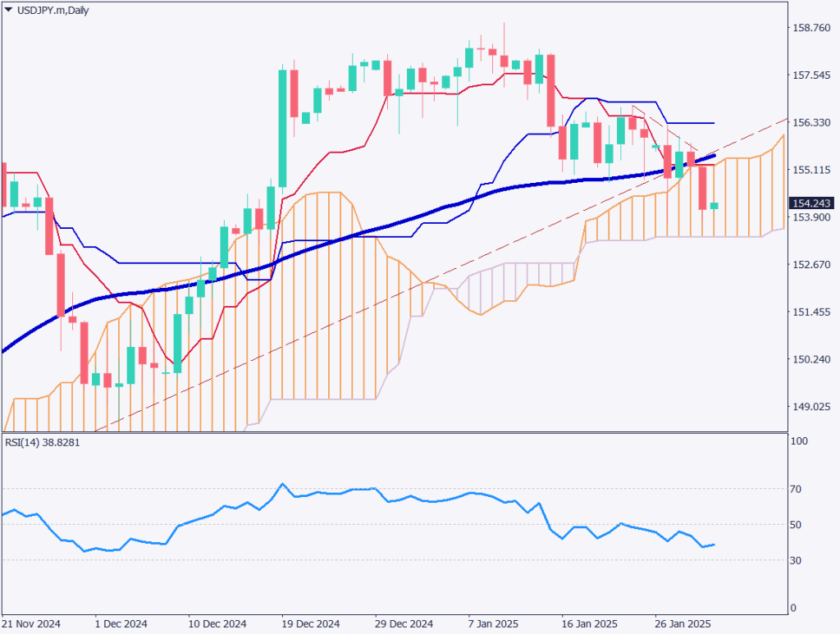Screen dimensions: 840x634
Task: Select the 19 Dec 2024 date label
Action: 311,623
